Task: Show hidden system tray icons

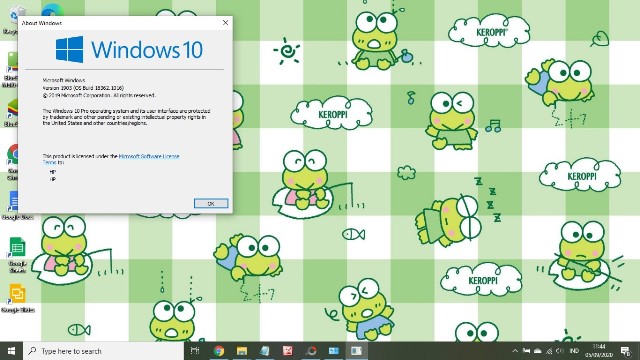Action: tap(515, 351)
